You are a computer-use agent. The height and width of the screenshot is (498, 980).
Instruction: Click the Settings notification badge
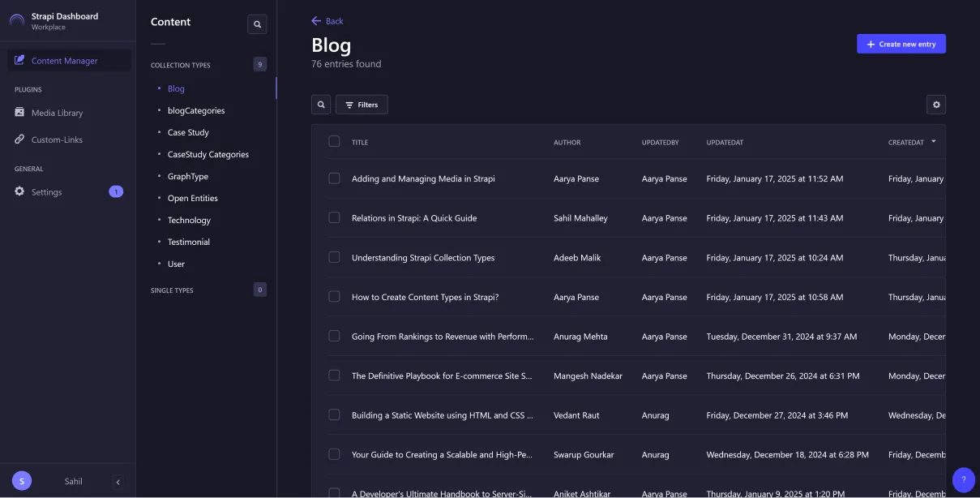(x=116, y=192)
